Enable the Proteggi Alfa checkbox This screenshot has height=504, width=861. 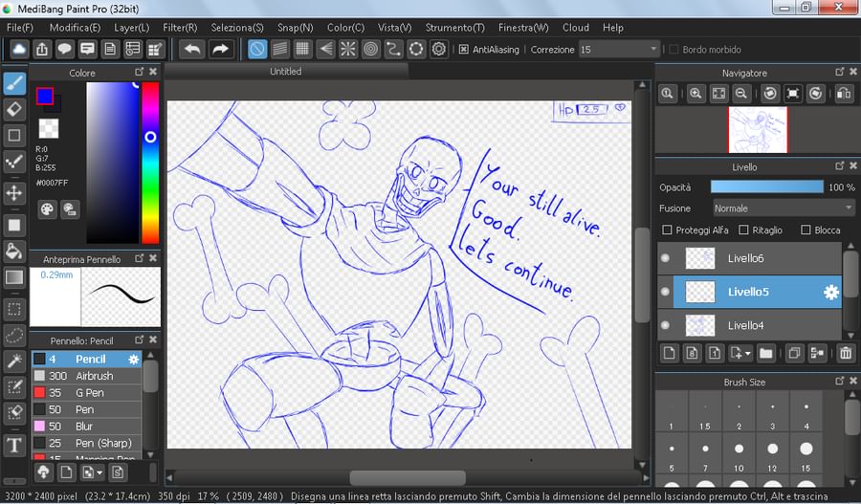667,230
